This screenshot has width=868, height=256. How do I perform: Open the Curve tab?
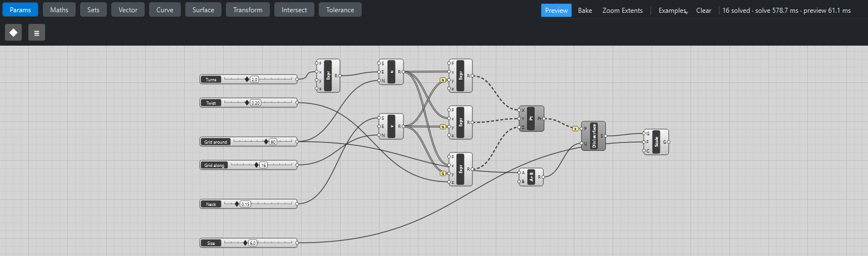point(165,9)
